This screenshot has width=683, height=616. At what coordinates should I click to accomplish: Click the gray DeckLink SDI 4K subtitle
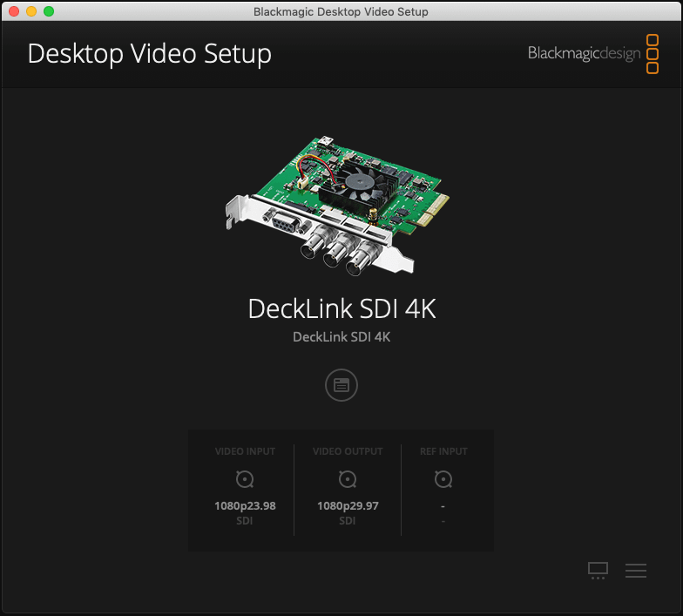click(341, 336)
